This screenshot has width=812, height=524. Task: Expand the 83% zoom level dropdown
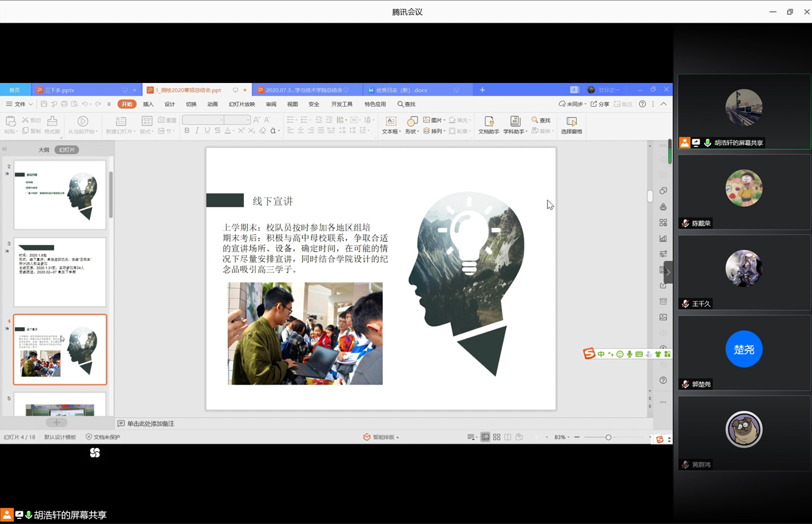coord(562,437)
